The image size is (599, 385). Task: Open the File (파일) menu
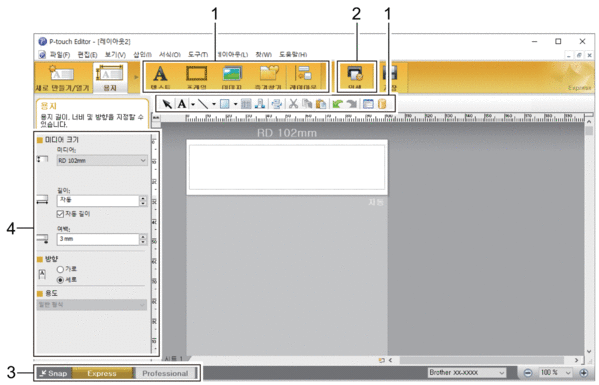(x=60, y=55)
